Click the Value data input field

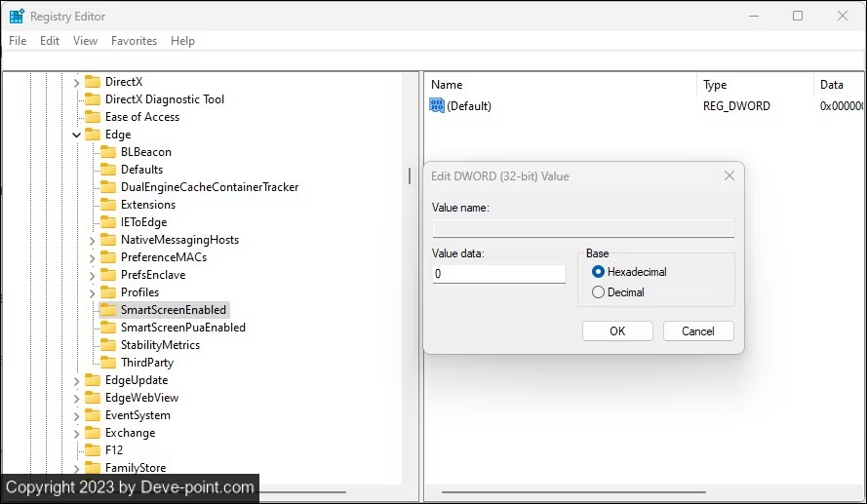498,274
